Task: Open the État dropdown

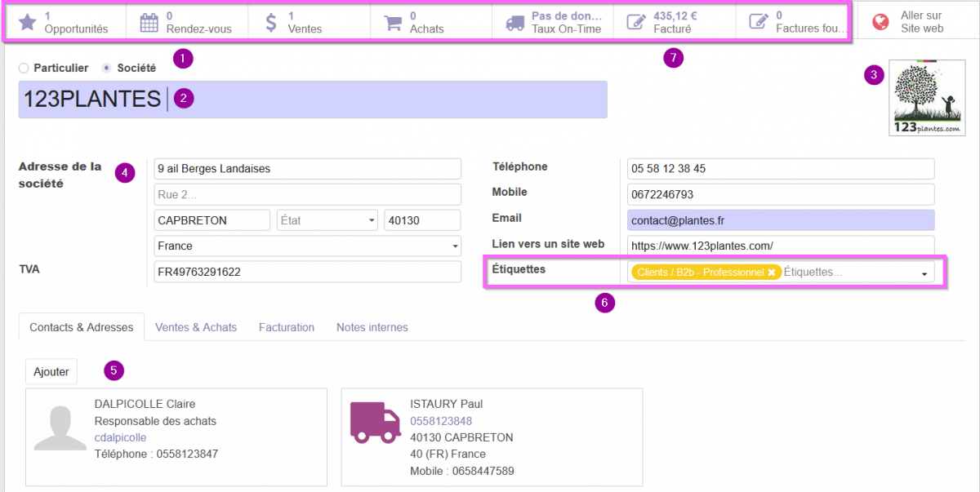Action: tap(327, 220)
